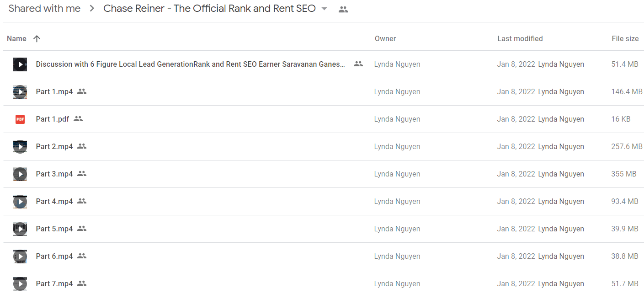Click the 355 MB file size value
The width and height of the screenshot is (644, 294).
[624, 174]
